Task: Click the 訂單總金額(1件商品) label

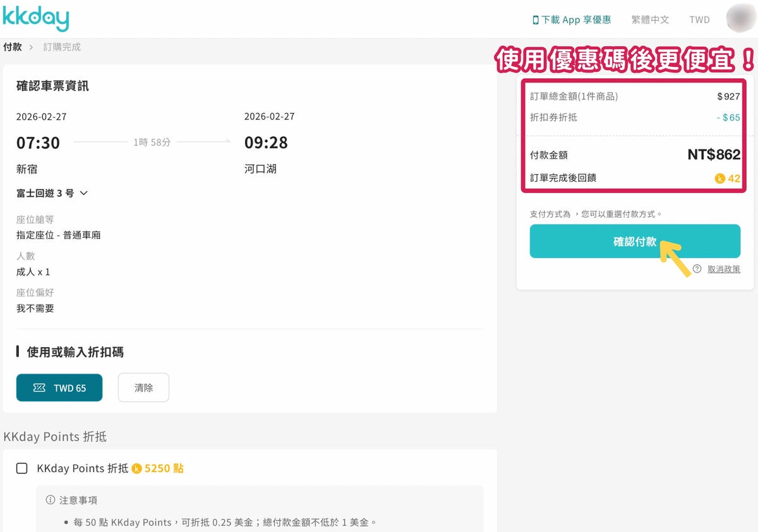Action: (574, 97)
